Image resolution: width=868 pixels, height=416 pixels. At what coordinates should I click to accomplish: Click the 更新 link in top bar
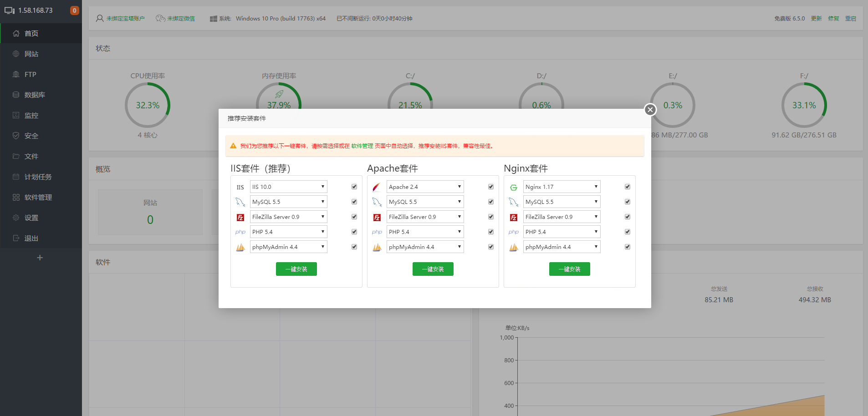(x=817, y=19)
